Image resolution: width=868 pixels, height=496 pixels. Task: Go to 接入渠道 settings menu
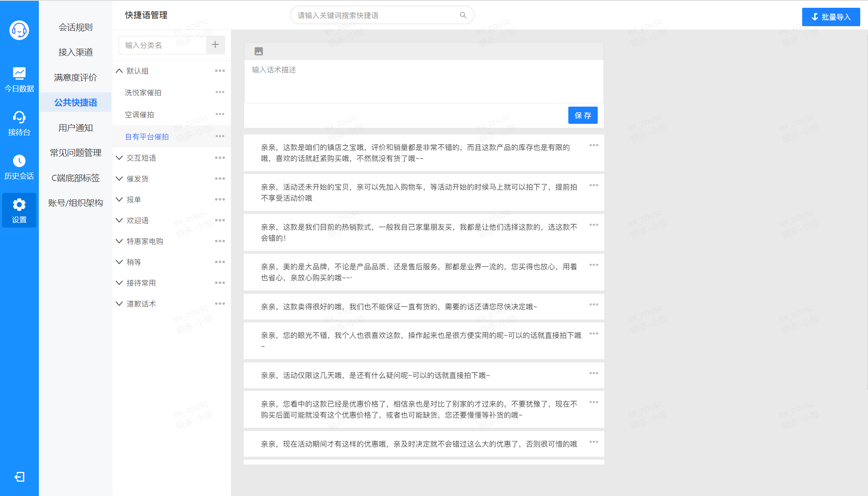76,52
